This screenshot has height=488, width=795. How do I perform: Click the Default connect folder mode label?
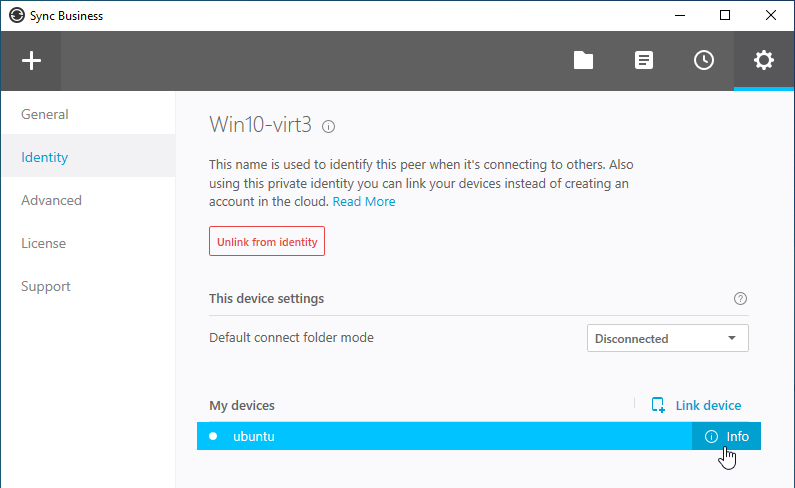coord(291,337)
